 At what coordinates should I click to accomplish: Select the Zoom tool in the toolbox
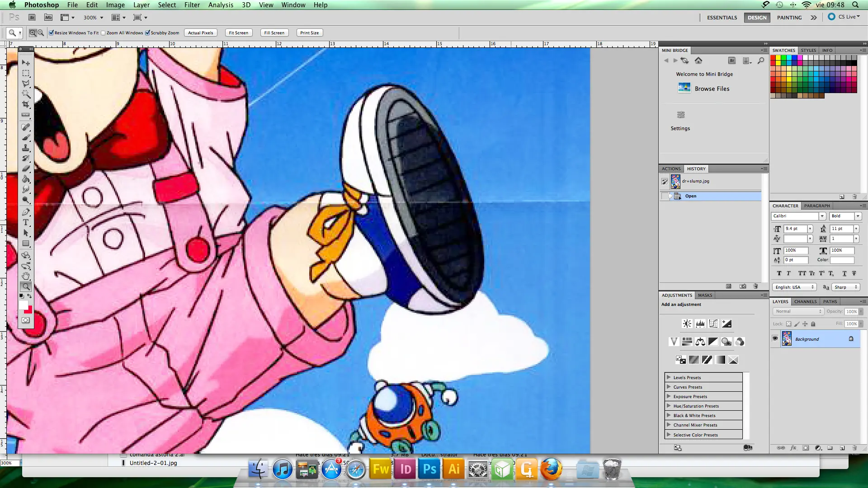click(x=26, y=286)
